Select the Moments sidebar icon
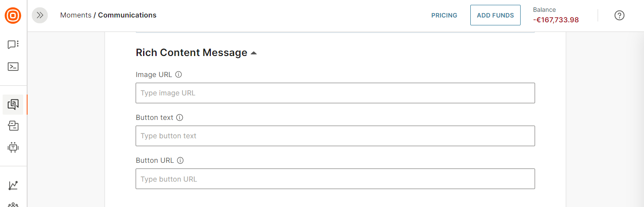This screenshot has height=207, width=644. [x=13, y=105]
